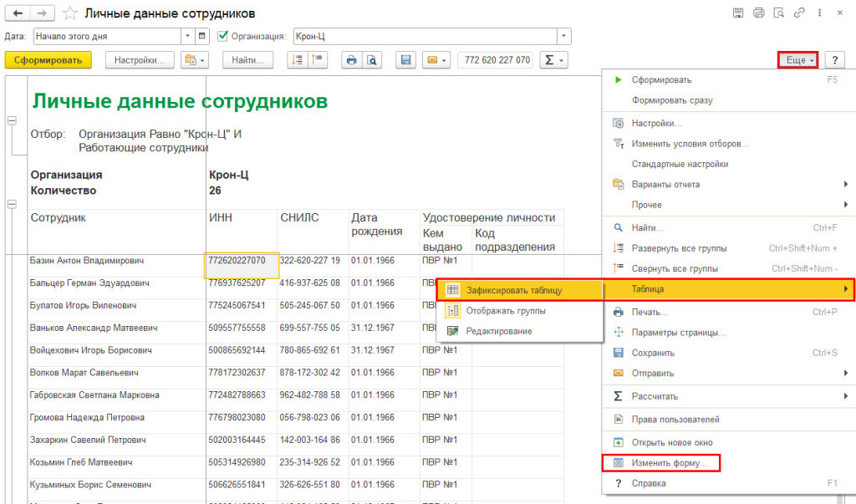Expand the Прочее submenu
This screenshot has height=504, width=856.
click(x=728, y=205)
